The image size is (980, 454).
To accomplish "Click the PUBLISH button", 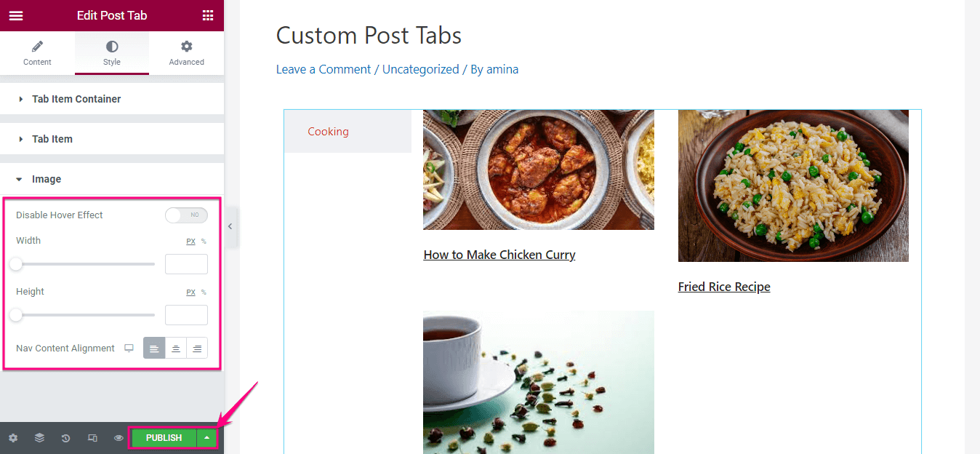I will [x=163, y=437].
